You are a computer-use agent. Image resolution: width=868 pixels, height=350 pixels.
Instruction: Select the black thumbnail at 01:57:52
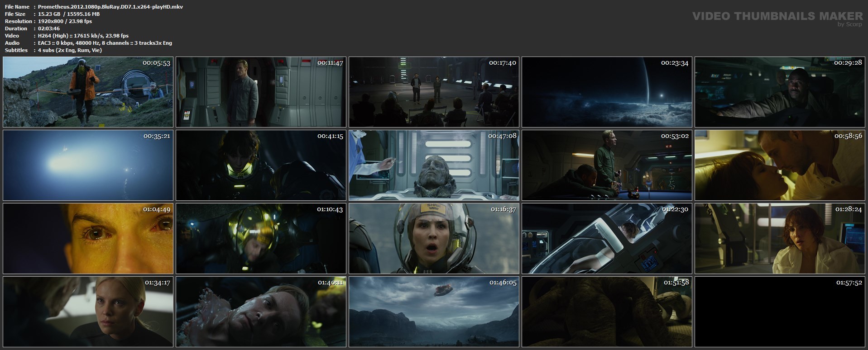[x=780, y=312]
